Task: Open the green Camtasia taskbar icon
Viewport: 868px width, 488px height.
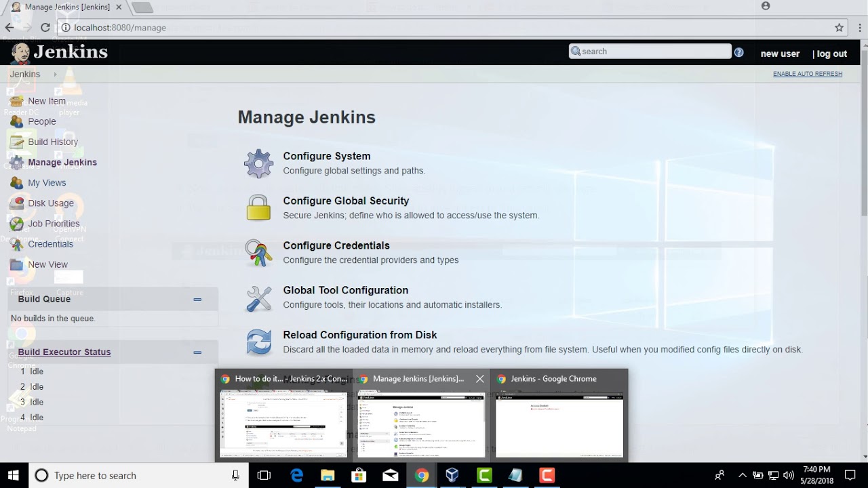Action: [484, 475]
